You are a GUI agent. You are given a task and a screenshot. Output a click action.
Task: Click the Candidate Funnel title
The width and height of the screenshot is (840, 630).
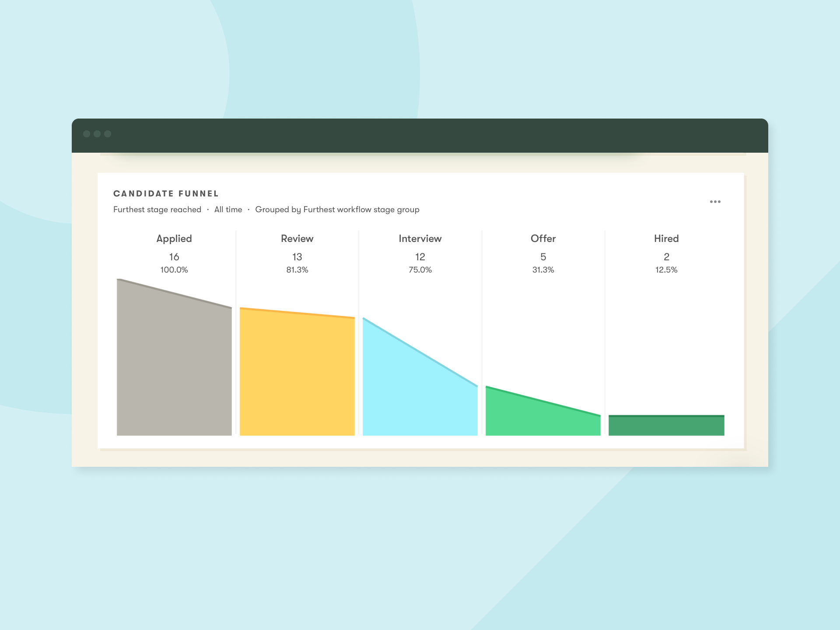pos(166,193)
